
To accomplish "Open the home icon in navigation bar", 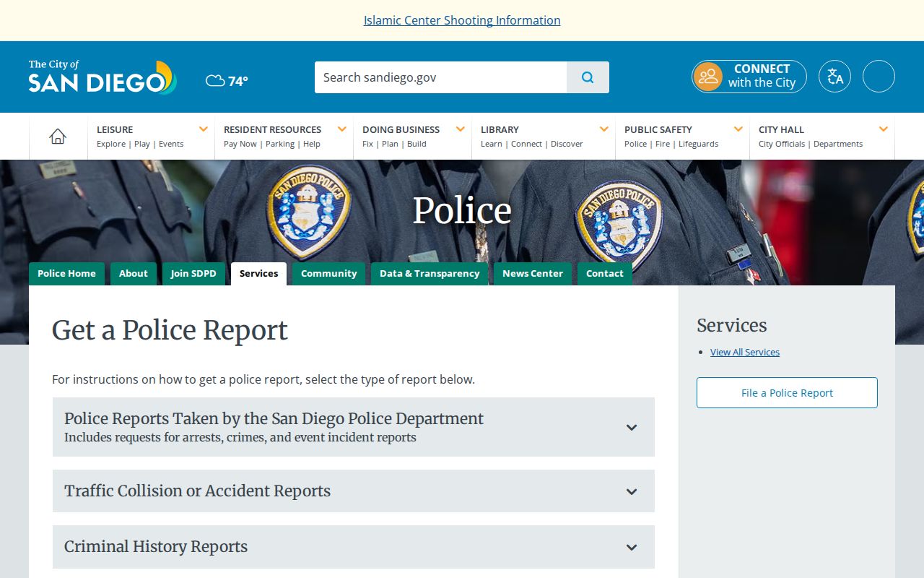I will (58, 136).
